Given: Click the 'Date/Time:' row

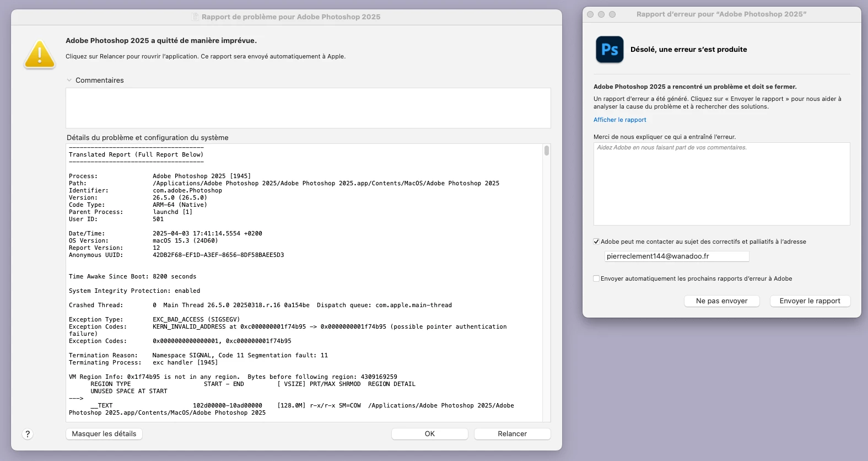Looking at the screenshot, I should [165, 234].
